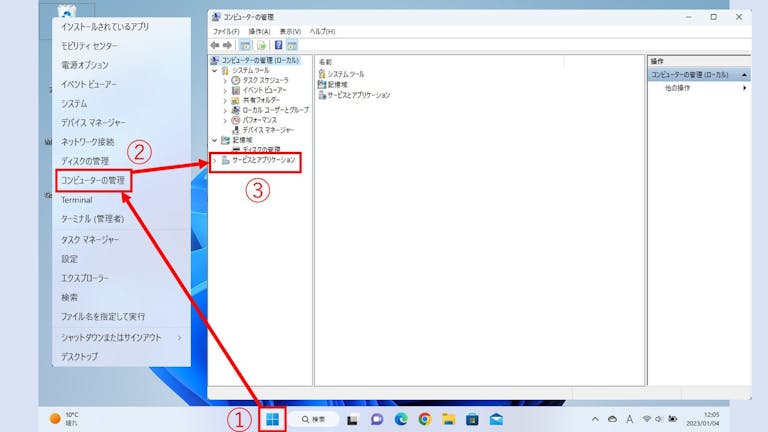
Task: Click the OneDrive cloud tray icon
Action: pos(612,419)
